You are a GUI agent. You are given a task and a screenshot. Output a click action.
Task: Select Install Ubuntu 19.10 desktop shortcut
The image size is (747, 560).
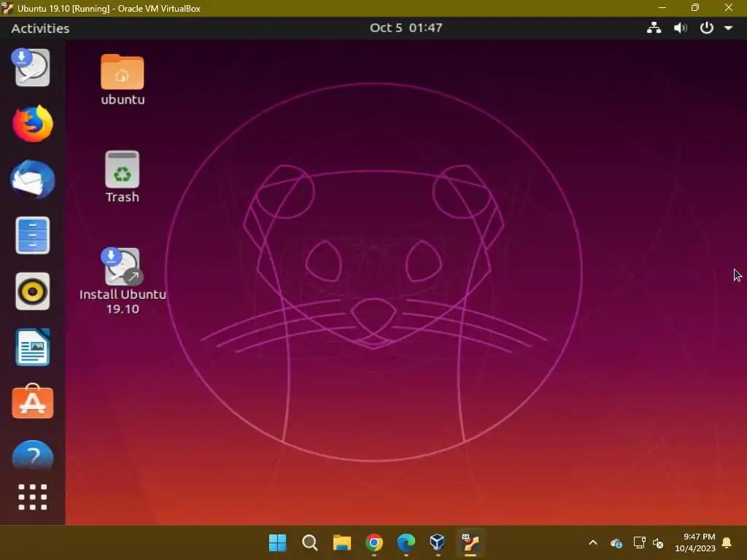tap(123, 281)
